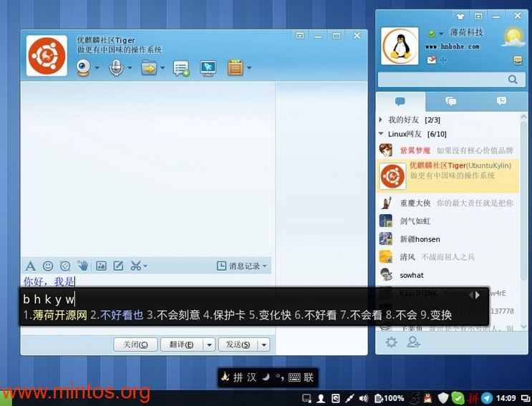Open the emoticon smiley picker
Viewport: 532px width, 406px height.
[48, 266]
